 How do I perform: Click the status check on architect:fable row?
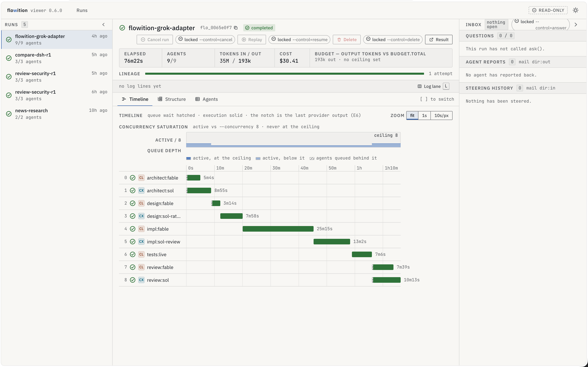point(133,178)
